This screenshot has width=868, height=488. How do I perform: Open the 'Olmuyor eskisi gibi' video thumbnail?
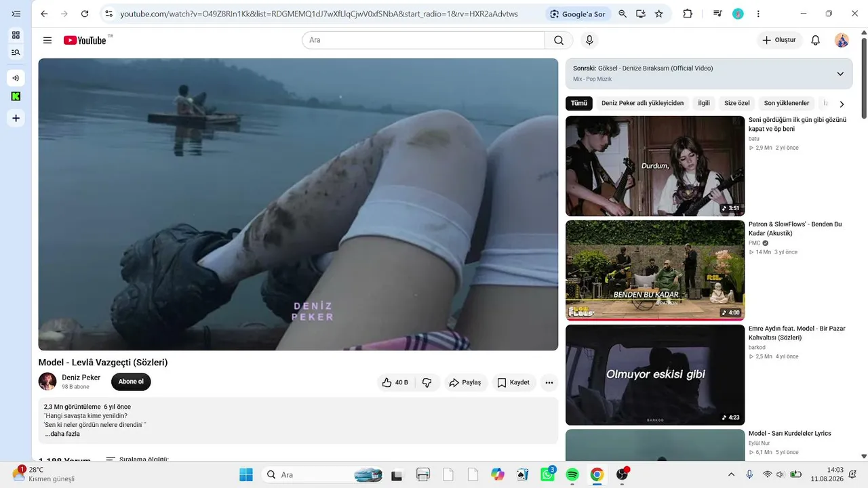coord(655,375)
